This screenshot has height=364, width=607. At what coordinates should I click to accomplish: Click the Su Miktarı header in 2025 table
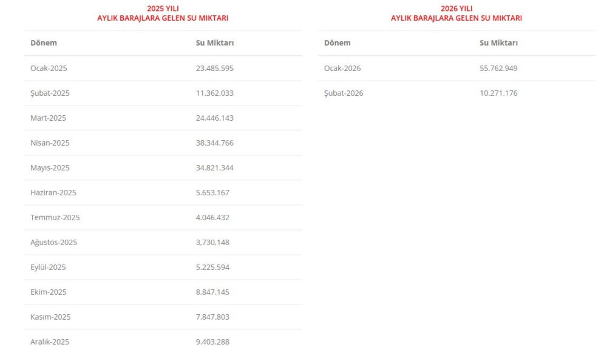pos(215,43)
